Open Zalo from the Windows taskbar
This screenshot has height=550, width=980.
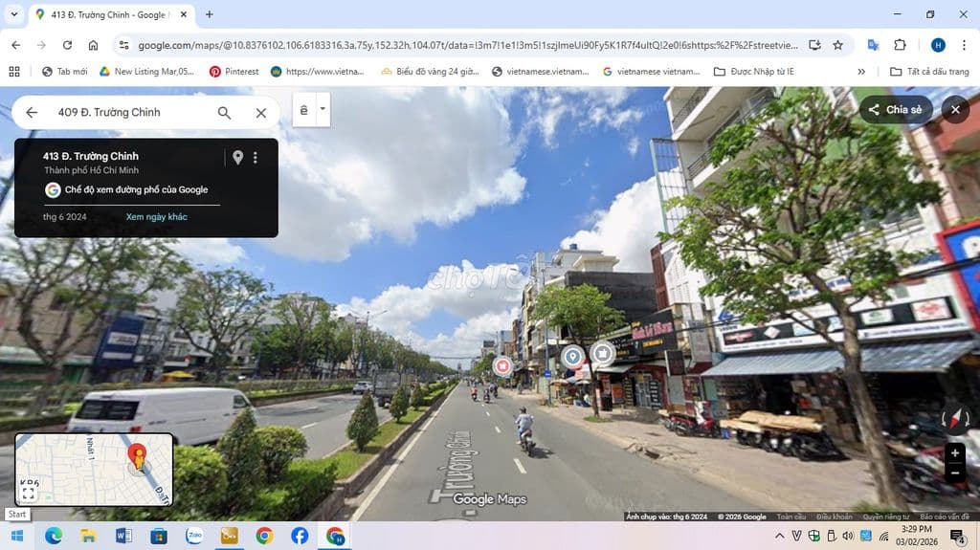194,536
